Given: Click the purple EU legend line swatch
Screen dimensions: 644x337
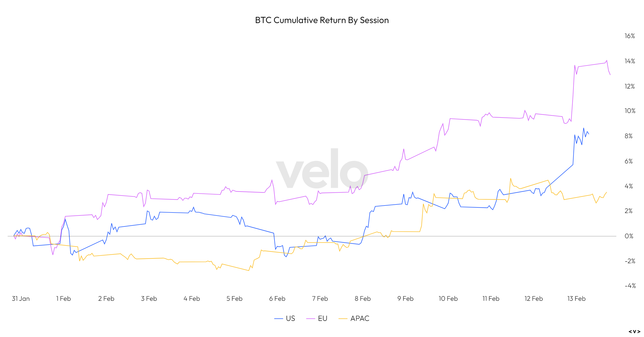Looking at the screenshot, I should 310,319.
